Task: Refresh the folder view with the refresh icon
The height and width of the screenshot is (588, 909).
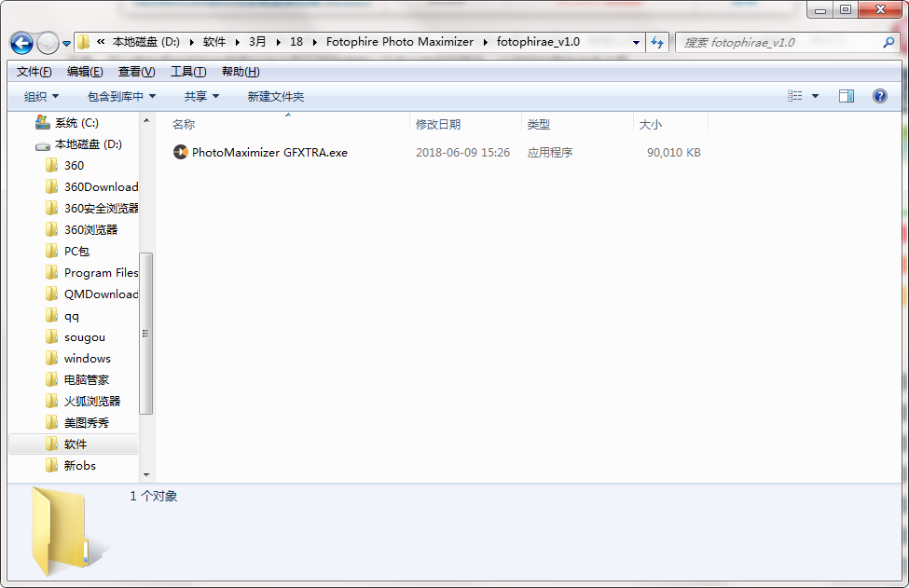Action: tap(657, 42)
